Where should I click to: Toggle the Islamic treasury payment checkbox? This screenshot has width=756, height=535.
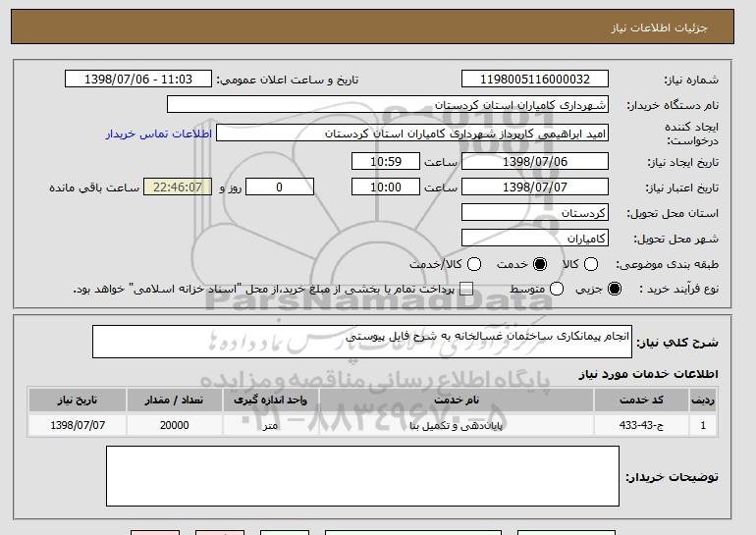click(x=465, y=289)
